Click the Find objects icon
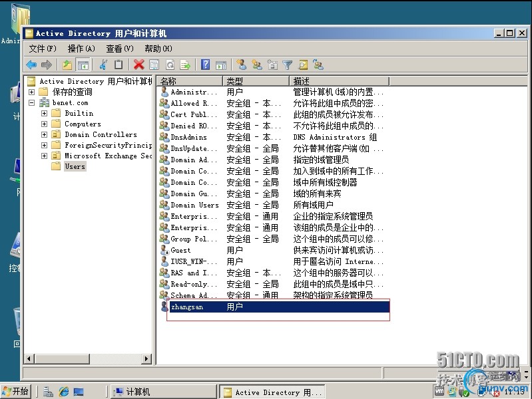 point(303,65)
